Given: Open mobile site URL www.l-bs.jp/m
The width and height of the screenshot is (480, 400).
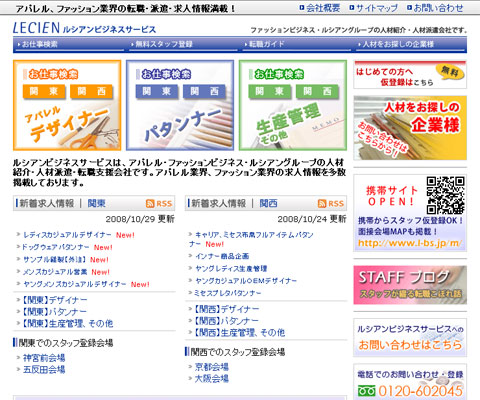Looking at the screenshot, I should (x=410, y=243).
